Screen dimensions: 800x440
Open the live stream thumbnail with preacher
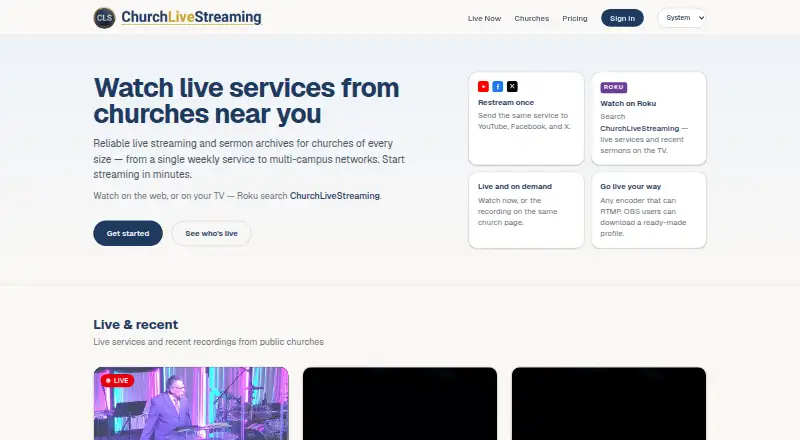pyautogui.click(x=191, y=403)
